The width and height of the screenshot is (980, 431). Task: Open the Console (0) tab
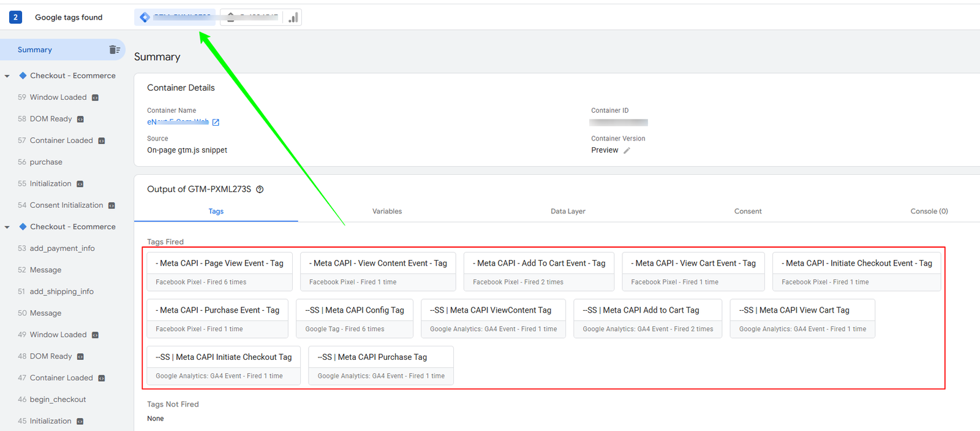click(x=929, y=212)
